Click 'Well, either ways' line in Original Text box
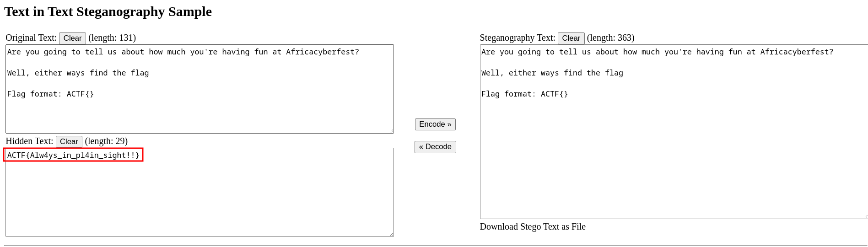Screen dimensions: 868x247 78,73
